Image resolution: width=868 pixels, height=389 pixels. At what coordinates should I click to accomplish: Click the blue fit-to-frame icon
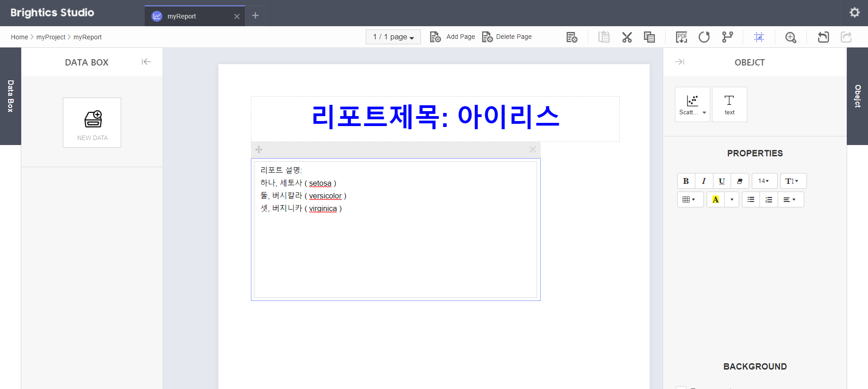(x=759, y=37)
